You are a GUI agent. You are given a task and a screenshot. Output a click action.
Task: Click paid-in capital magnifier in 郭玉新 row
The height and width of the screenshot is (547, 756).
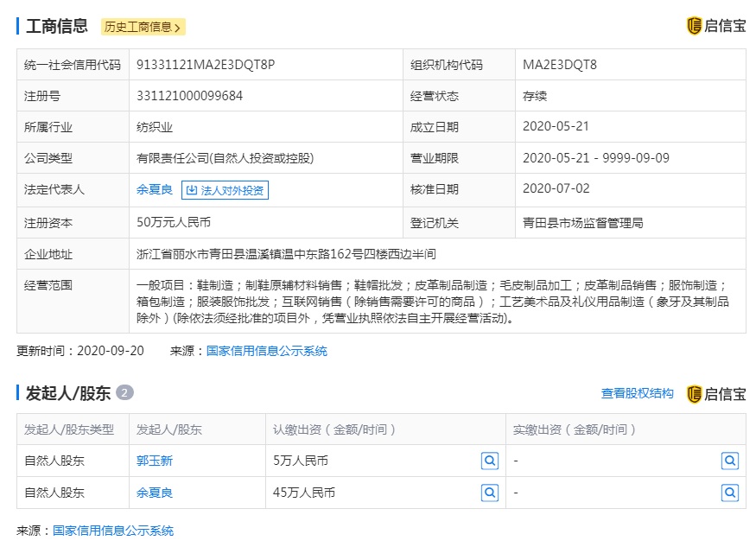pos(730,461)
